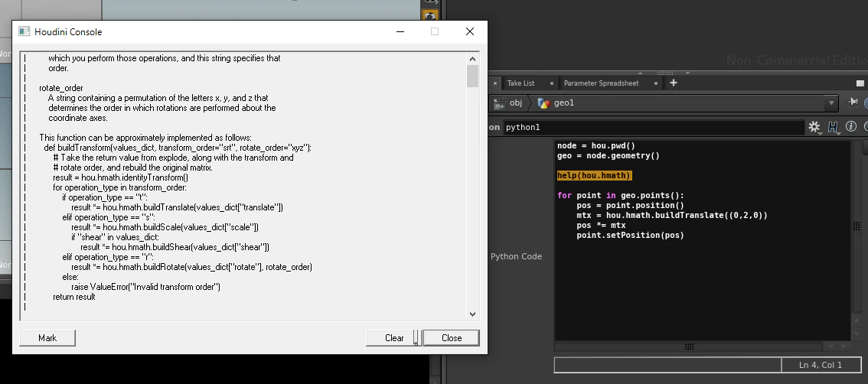
Task: Click the buildTranslate((0,2,0)) code line
Action: click(x=671, y=215)
